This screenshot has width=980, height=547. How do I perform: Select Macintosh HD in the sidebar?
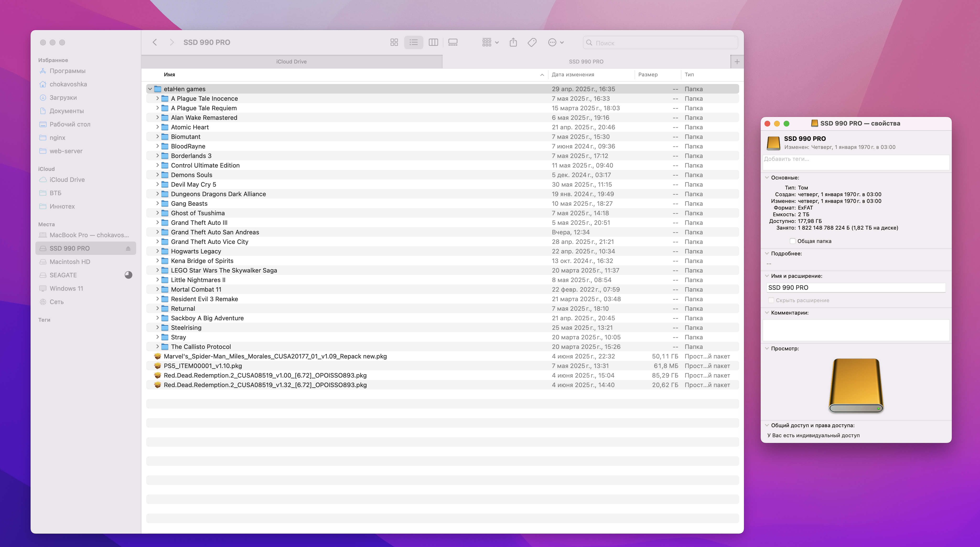point(70,262)
